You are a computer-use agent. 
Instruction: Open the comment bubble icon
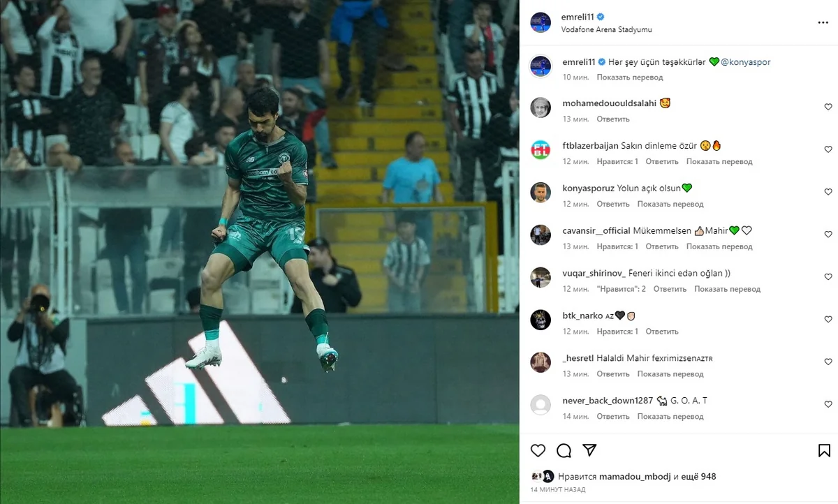[x=564, y=450]
